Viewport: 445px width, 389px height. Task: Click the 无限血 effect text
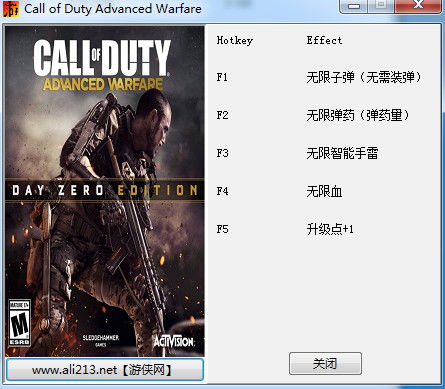[324, 192]
